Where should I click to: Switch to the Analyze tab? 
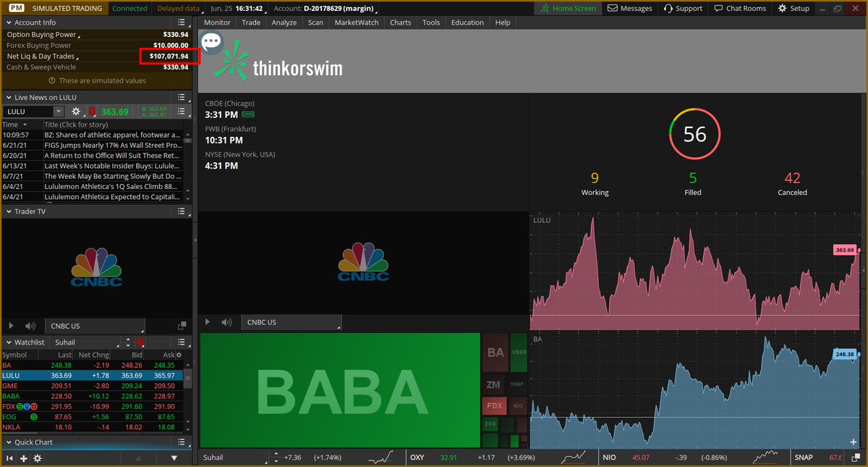pos(284,22)
